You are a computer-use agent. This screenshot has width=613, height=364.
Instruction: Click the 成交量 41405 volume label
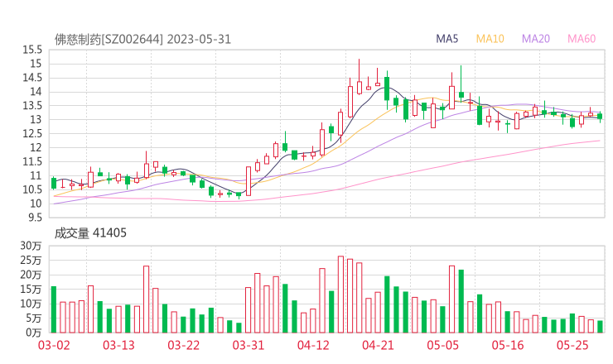90,233
